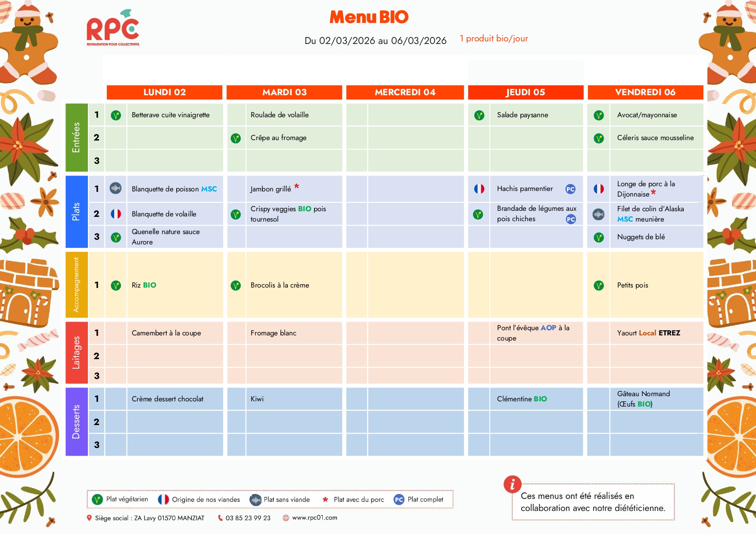
Task: Click the red info icon near dietitian note
Action: [512, 485]
